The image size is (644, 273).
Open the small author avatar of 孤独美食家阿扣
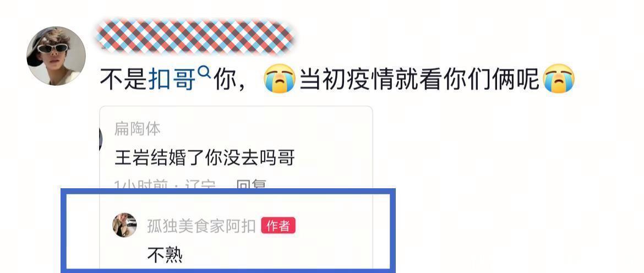pos(124,225)
